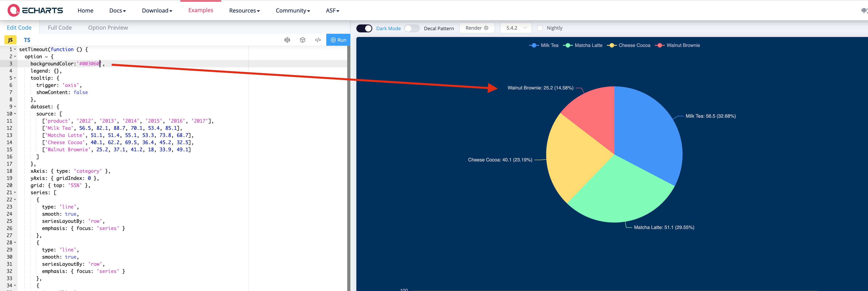
Task: Toggle Matcha Latte legend marker
Action: click(x=568, y=45)
